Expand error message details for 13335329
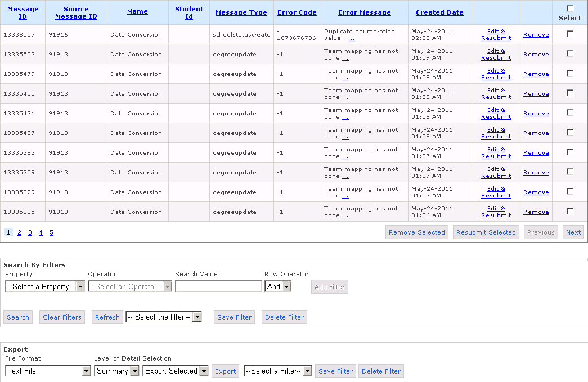The image size is (588, 382). 345,196
